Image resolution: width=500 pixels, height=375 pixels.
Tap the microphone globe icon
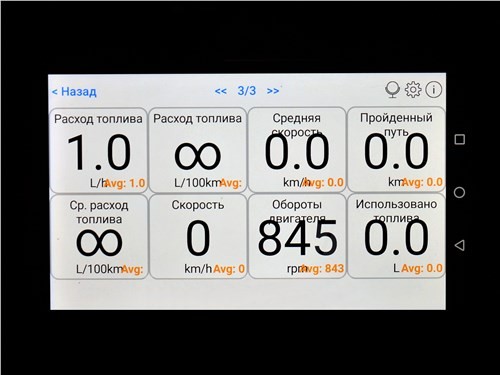(x=392, y=90)
